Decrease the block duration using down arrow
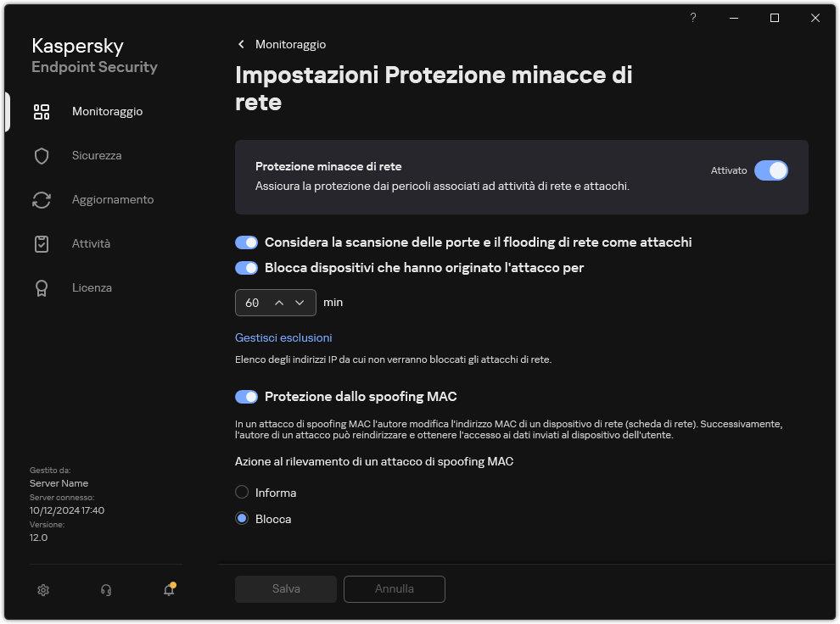The height and width of the screenshot is (624, 840). click(x=301, y=302)
